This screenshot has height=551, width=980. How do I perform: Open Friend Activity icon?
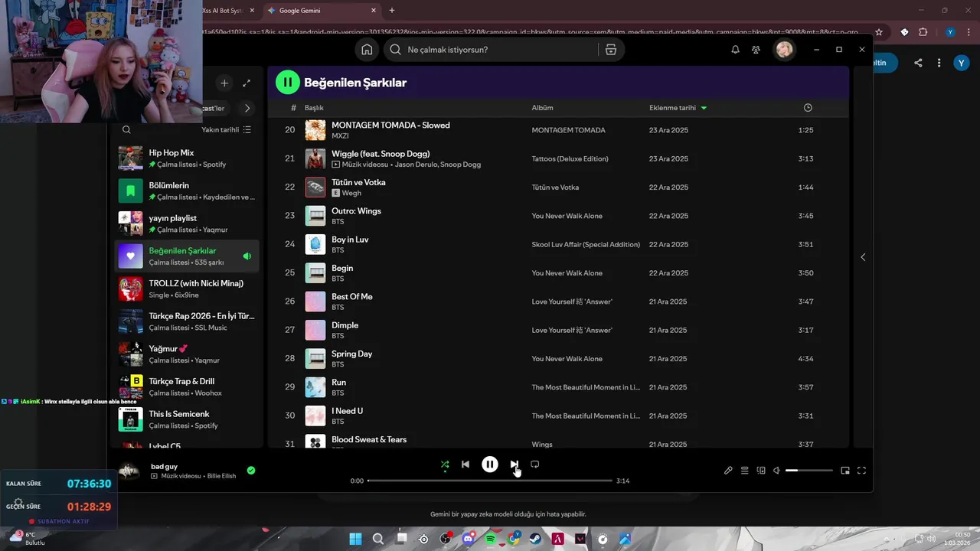(756, 50)
